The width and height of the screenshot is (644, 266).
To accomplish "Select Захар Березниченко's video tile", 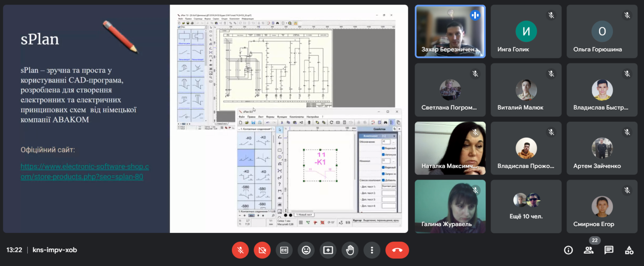I will coord(450,31).
